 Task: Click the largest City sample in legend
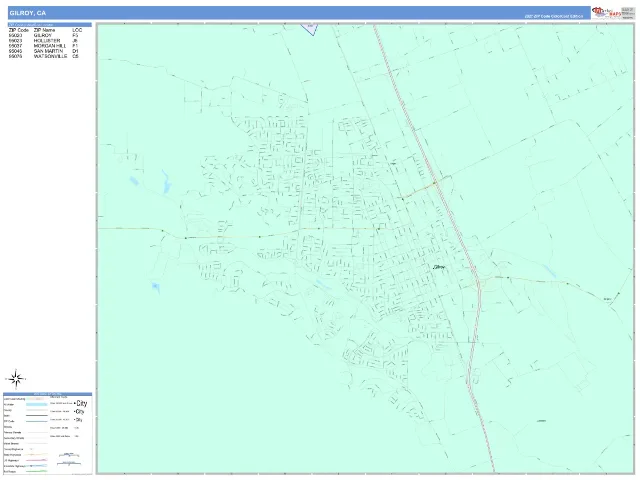pos(82,403)
